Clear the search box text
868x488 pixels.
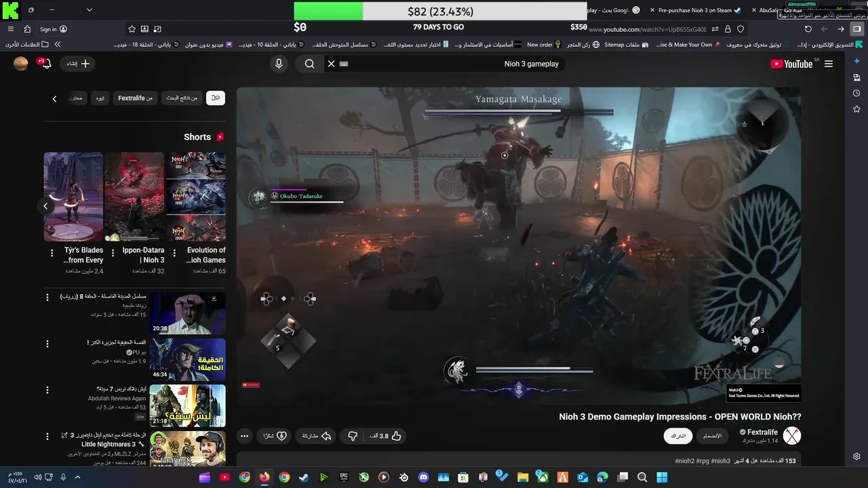(331, 64)
